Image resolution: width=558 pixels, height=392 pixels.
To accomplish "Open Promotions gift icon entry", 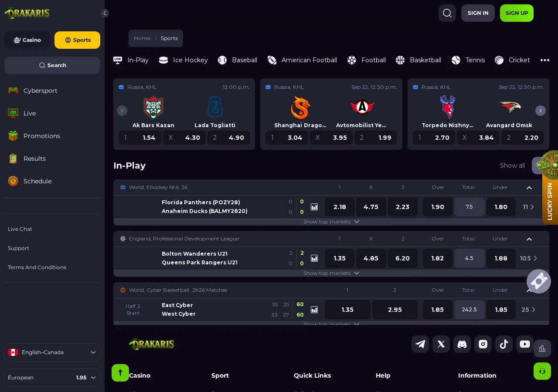I will [x=52, y=136].
